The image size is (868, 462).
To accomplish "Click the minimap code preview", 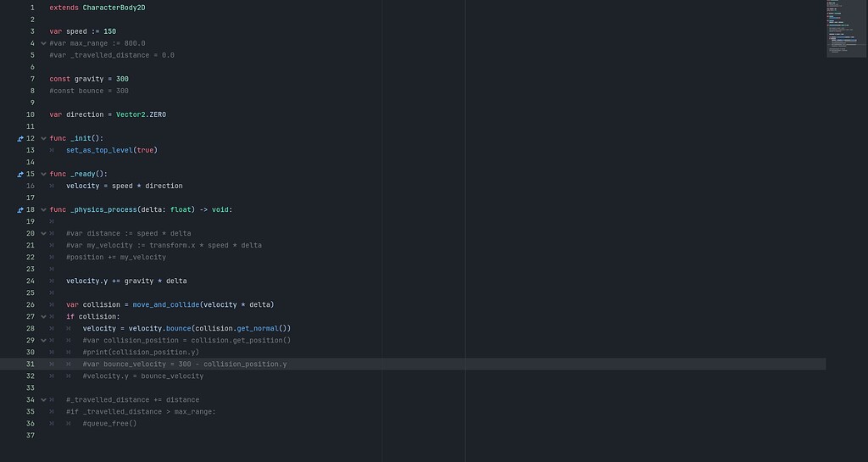I will click(846, 29).
